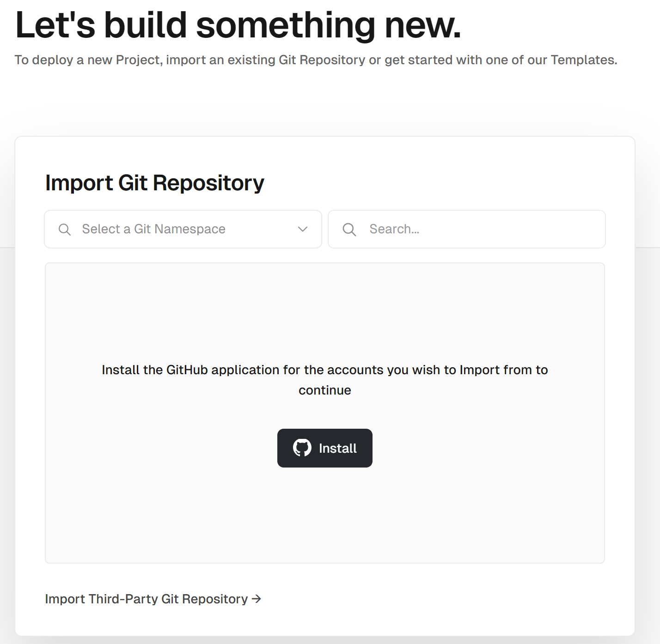Image resolution: width=660 pixels, height=644 pixels.
Task: Click the word continue under the install message
Action: (x=325, y=390)
